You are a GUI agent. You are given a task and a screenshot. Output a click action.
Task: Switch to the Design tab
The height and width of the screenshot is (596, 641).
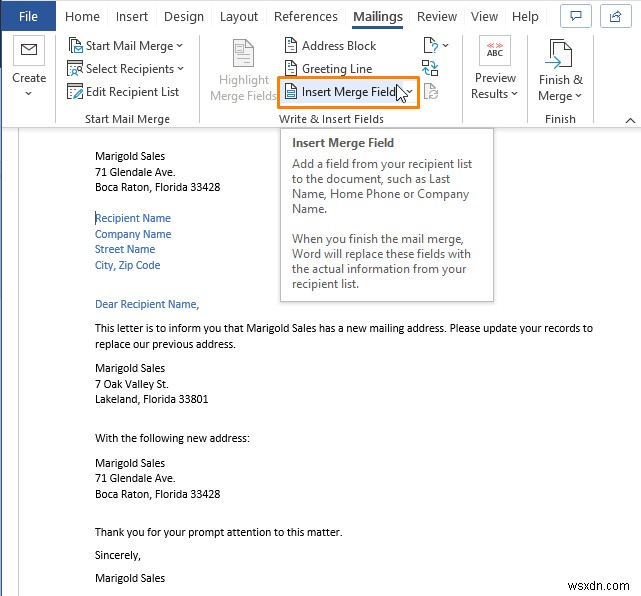click(x=184, y=16)
